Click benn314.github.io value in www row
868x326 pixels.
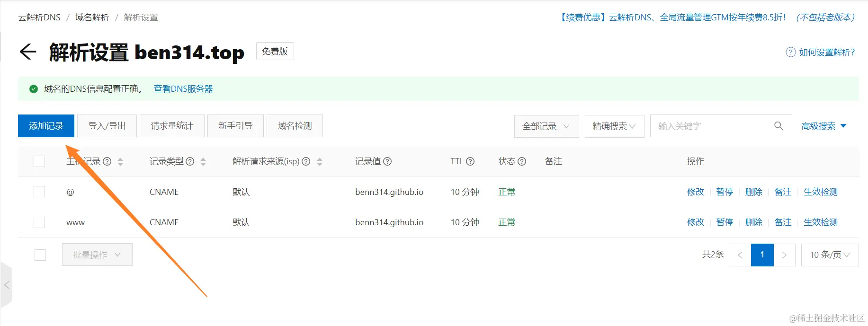point(389,222)
